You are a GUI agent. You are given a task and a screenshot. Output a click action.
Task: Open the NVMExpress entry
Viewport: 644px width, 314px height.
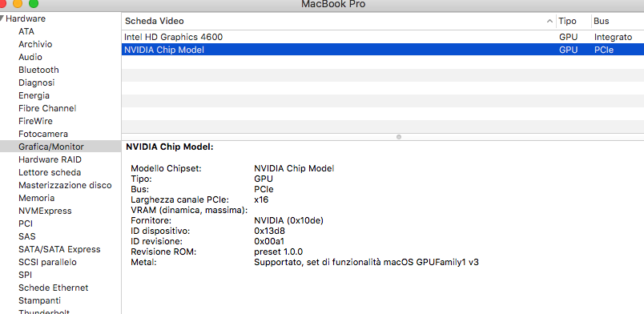pyautogui.click(x=45, y=211)
